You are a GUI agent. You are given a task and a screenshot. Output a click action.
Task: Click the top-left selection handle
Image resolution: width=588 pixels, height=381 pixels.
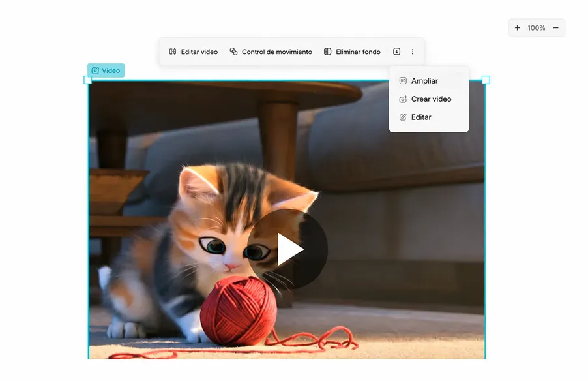point(88,80)
